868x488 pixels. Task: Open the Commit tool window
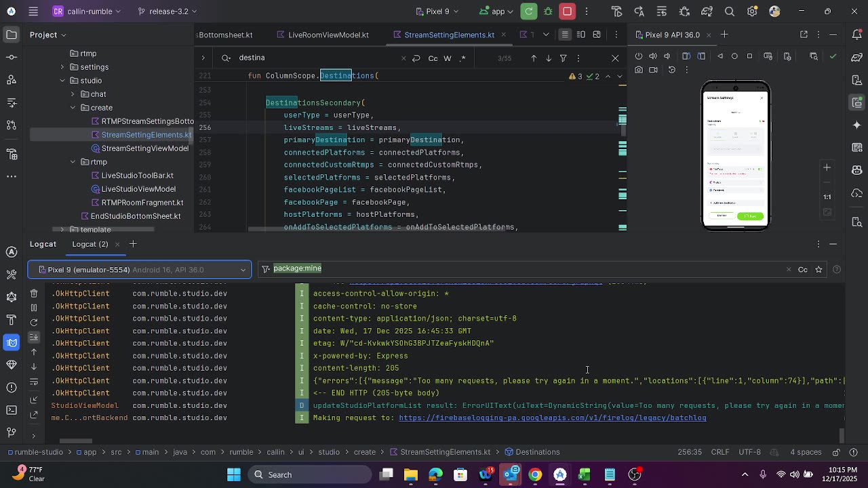12,58
